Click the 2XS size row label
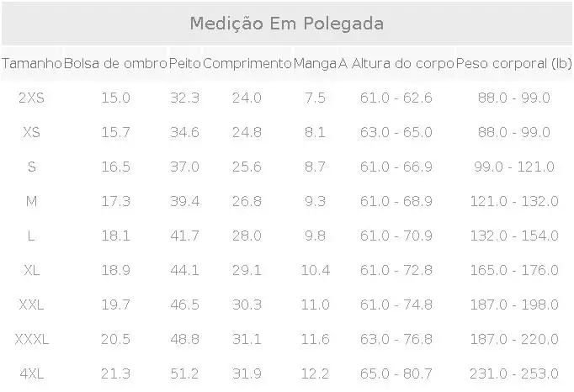Viewport: 574px width, 392px height. [x=32, y=98]
